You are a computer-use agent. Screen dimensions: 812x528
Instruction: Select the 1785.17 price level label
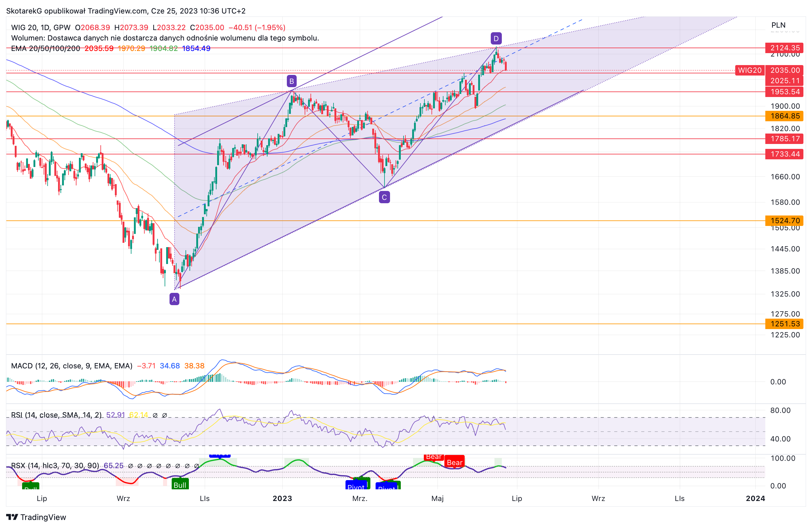pyautogui.click(x=784, y=139)
